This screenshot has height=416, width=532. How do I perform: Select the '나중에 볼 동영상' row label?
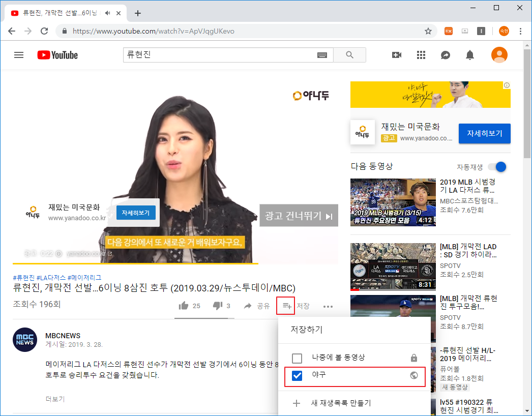338,358
